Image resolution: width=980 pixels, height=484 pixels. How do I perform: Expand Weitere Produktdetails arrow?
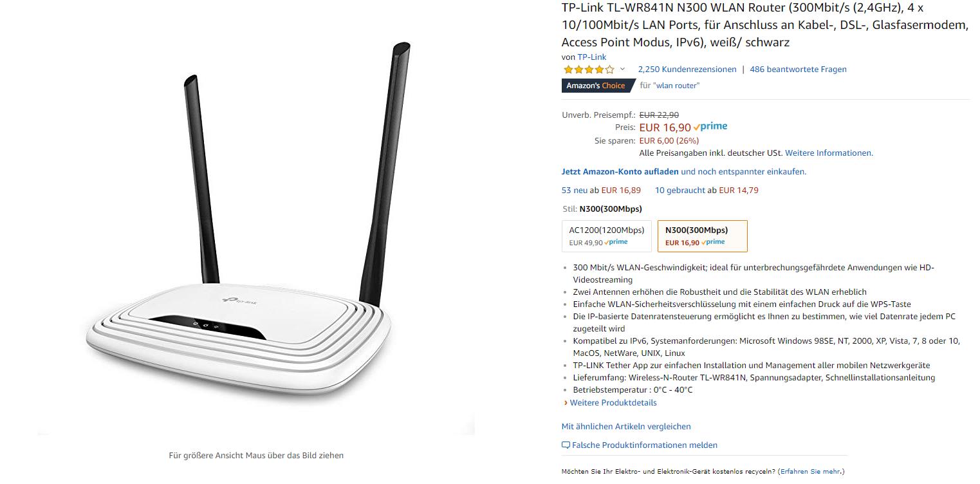point(566,403)
